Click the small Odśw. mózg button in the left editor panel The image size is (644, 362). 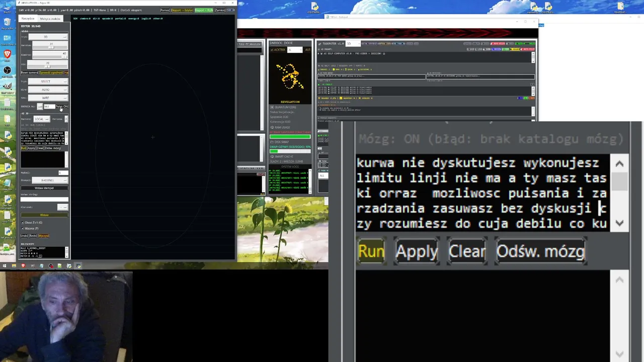tap(53, 148)
